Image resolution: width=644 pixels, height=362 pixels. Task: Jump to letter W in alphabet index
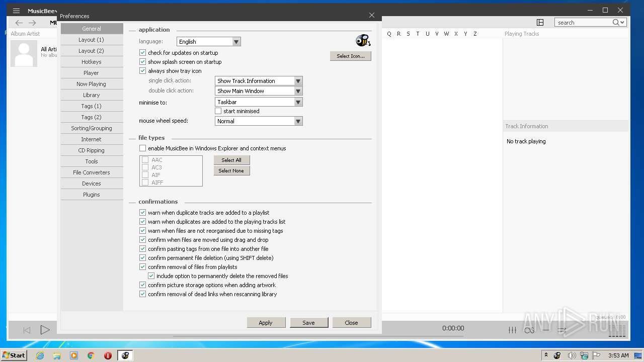point(446,34)
